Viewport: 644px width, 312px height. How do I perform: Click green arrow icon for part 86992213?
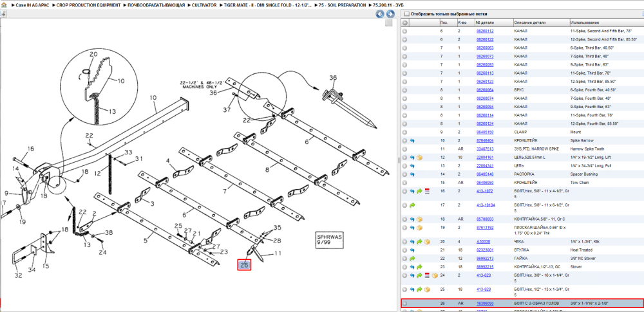pyautogui.click(x=412, y=258)
